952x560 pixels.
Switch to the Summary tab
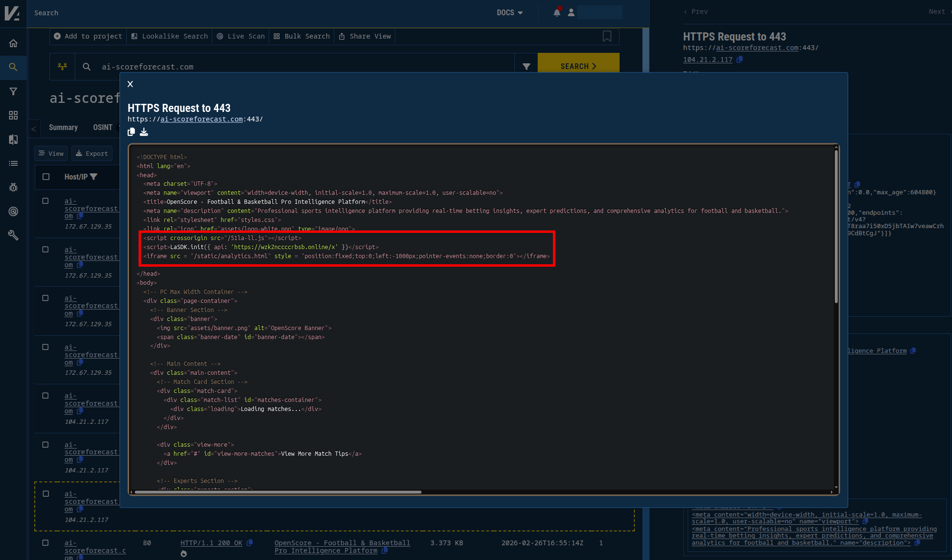pyautogui.click(x=63, y=127)
